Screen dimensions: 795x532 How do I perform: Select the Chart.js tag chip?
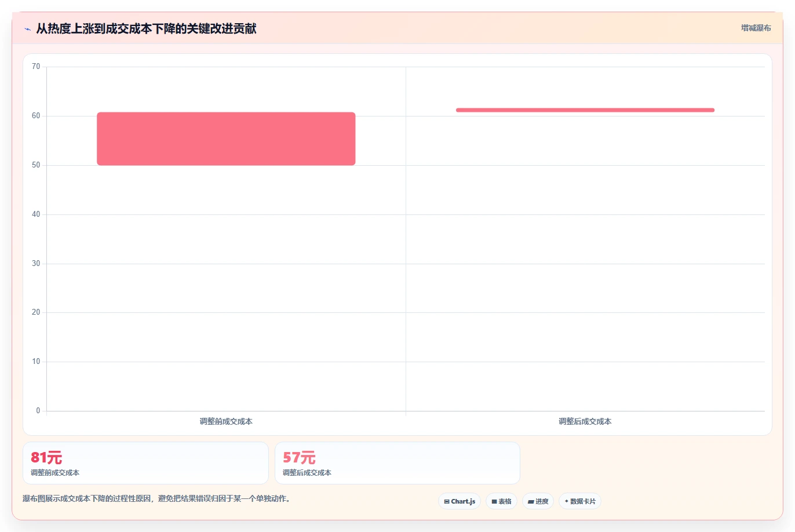coord(460,501)
